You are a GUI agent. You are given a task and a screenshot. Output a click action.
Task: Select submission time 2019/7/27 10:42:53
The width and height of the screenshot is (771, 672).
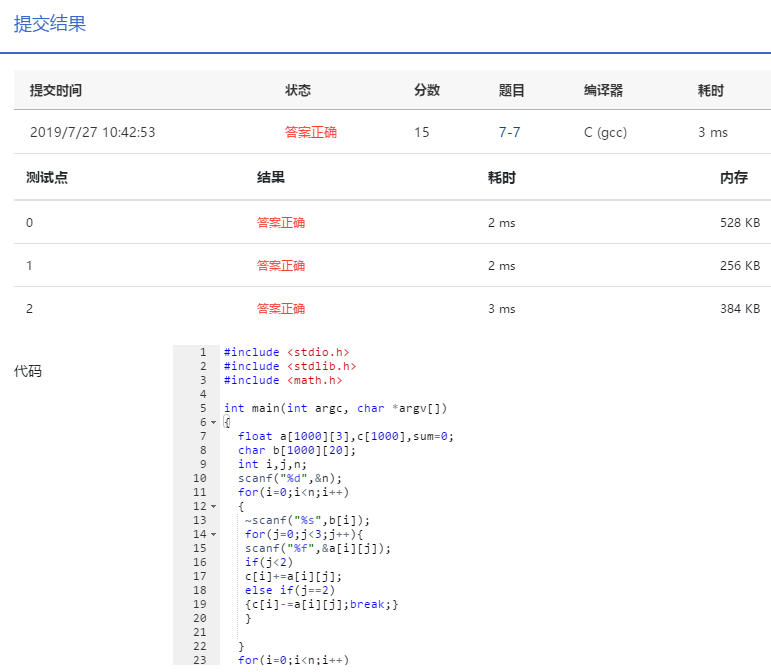(92, 132)
